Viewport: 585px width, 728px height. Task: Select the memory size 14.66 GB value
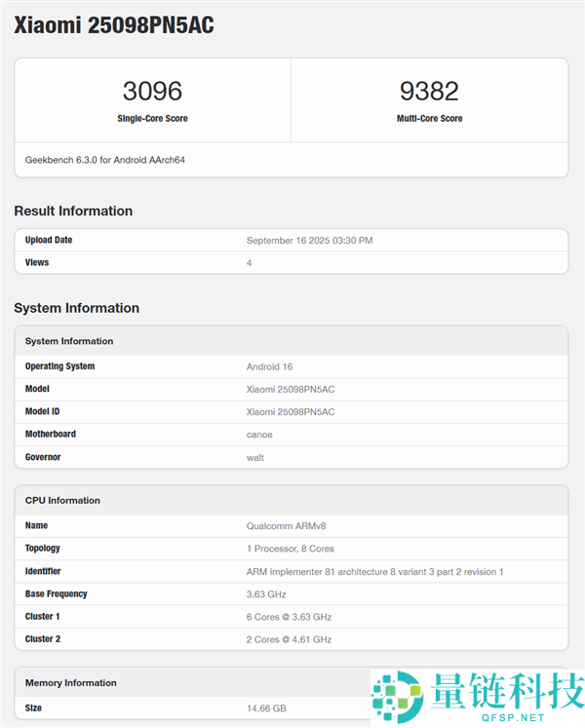pyautogui.click(x=266, y=709)
